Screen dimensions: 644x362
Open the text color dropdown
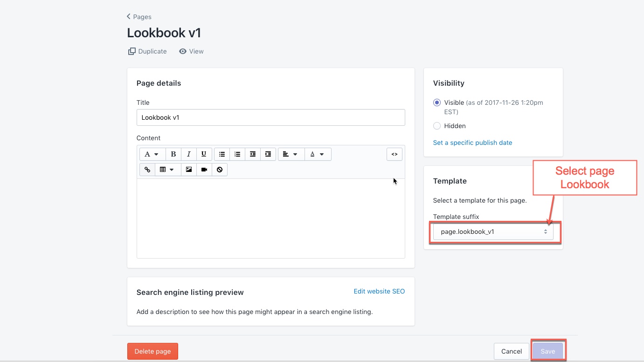coord(318,154)
